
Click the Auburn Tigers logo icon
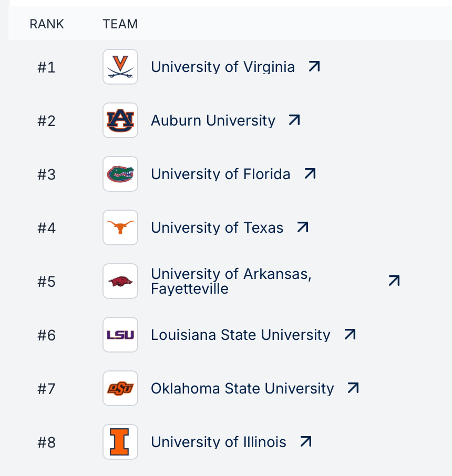[x=120, y=120]
